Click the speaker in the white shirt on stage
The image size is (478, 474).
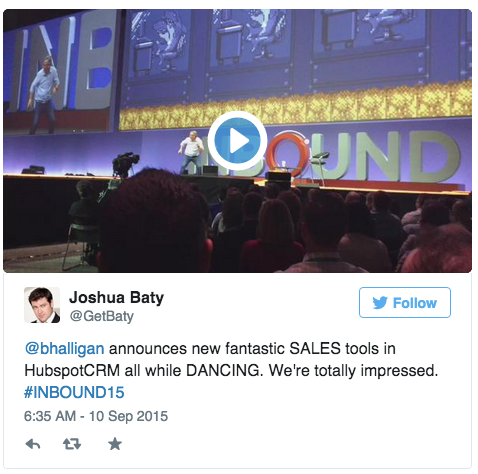click(191, 153)
